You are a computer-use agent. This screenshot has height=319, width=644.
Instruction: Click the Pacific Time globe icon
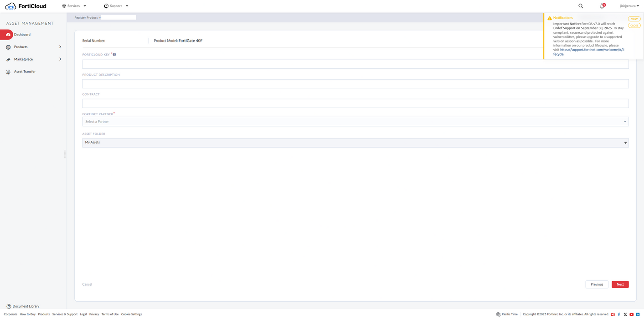[x=498, y=314]
